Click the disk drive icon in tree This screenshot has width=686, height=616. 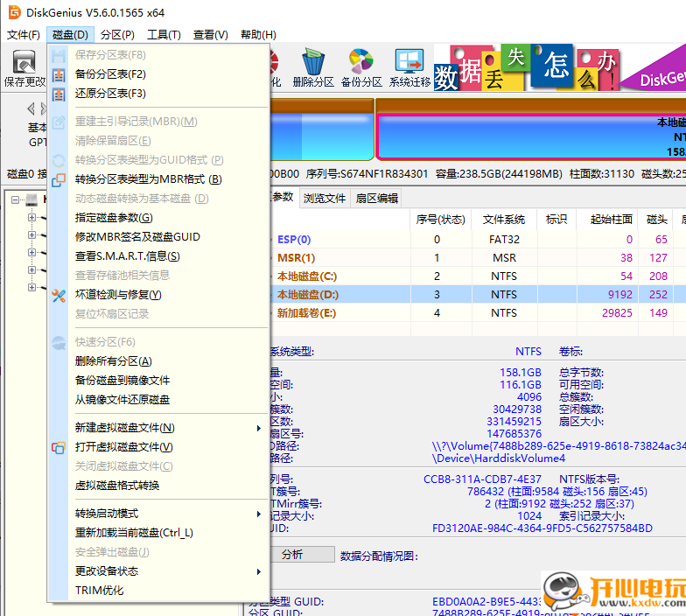(x=31, y=199)
